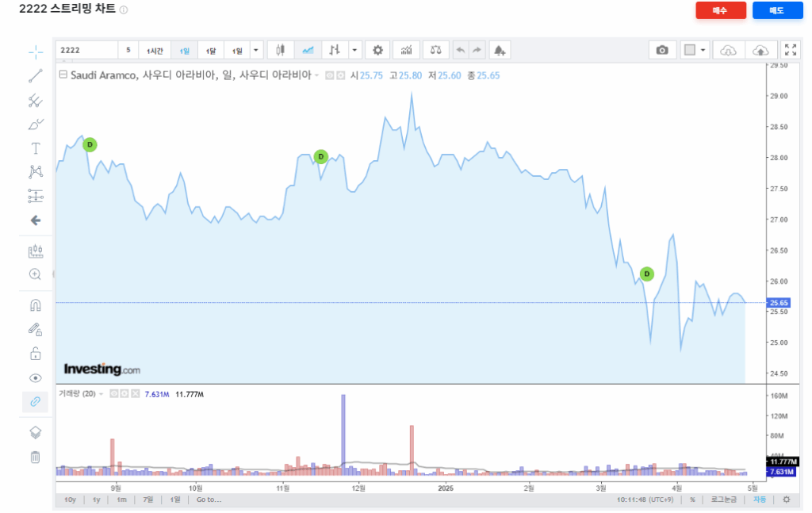Toggle volume indicator visibility eye

coord(114,394)
